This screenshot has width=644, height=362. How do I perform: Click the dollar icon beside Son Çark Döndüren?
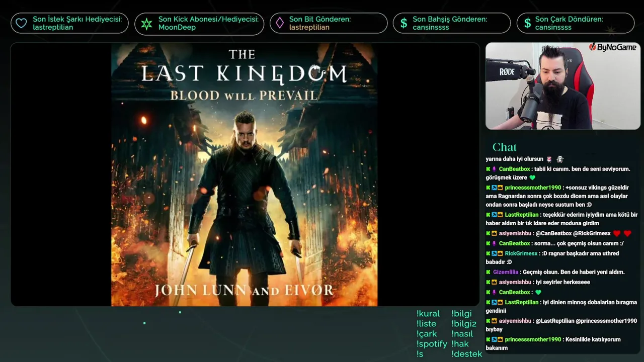pos(527,23)
